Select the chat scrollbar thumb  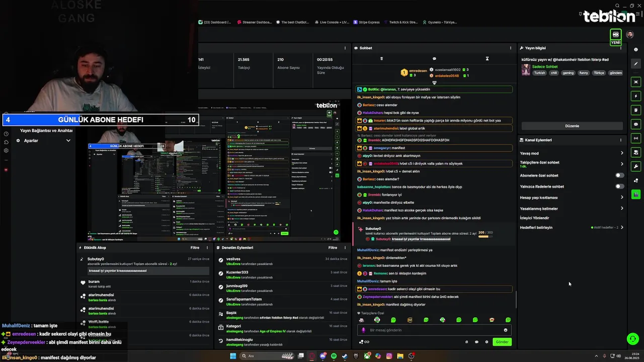point(516,300)
